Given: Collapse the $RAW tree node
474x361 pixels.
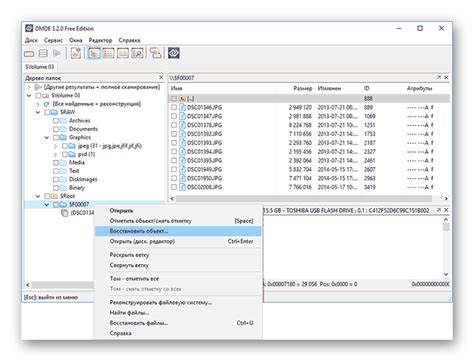Looking at the screenshot, I should point(38,112).
